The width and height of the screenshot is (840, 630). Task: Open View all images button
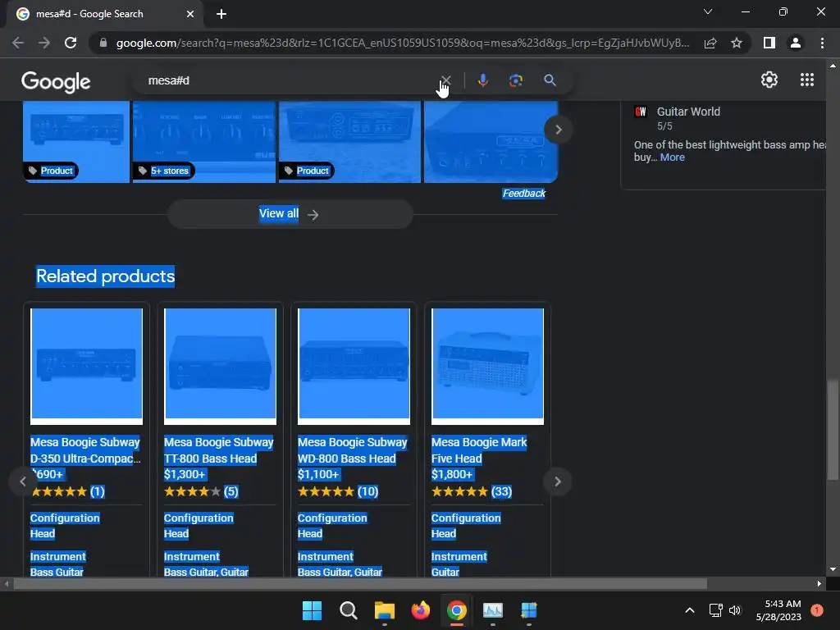290,214
